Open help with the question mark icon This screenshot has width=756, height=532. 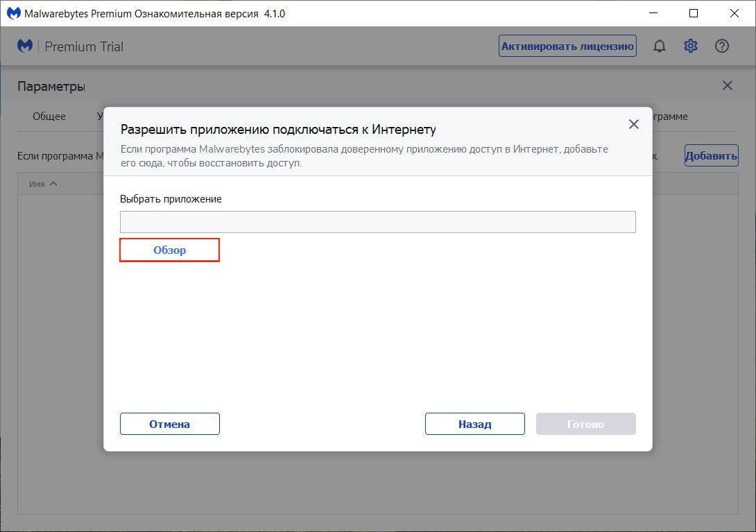(x=722, y=46)
